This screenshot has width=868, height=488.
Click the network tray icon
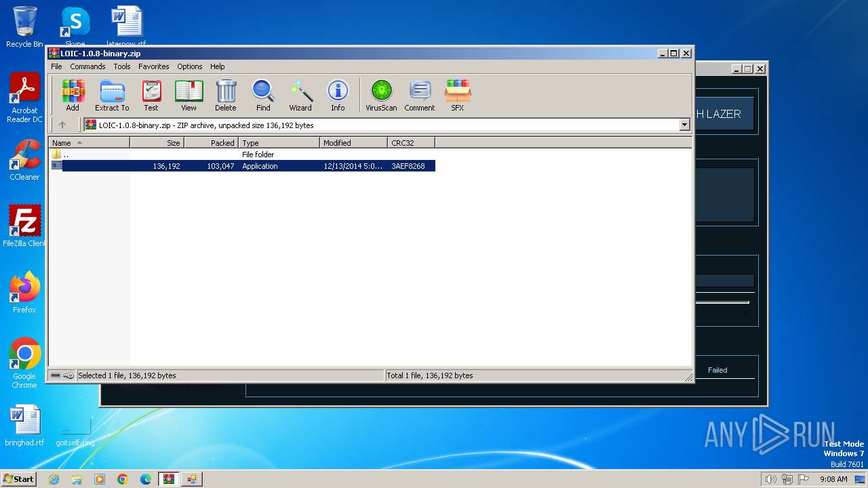point(787,479)
